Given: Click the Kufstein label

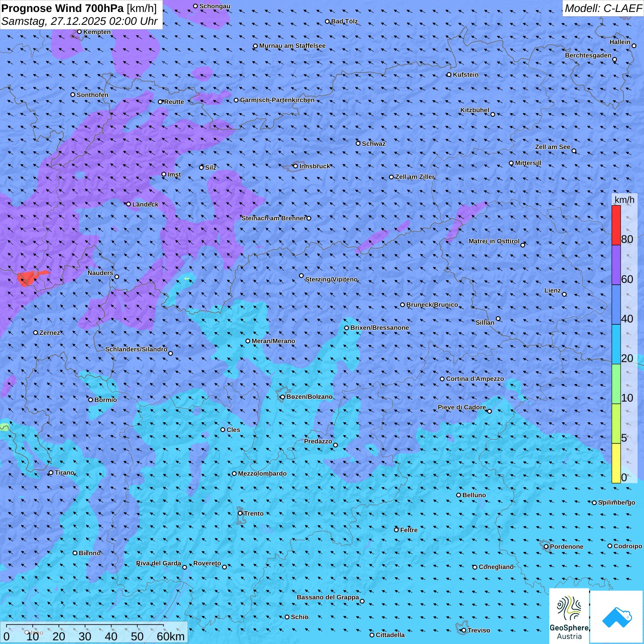Looking at the screenshot, I should pyautogui.click(x=466, y=75).
